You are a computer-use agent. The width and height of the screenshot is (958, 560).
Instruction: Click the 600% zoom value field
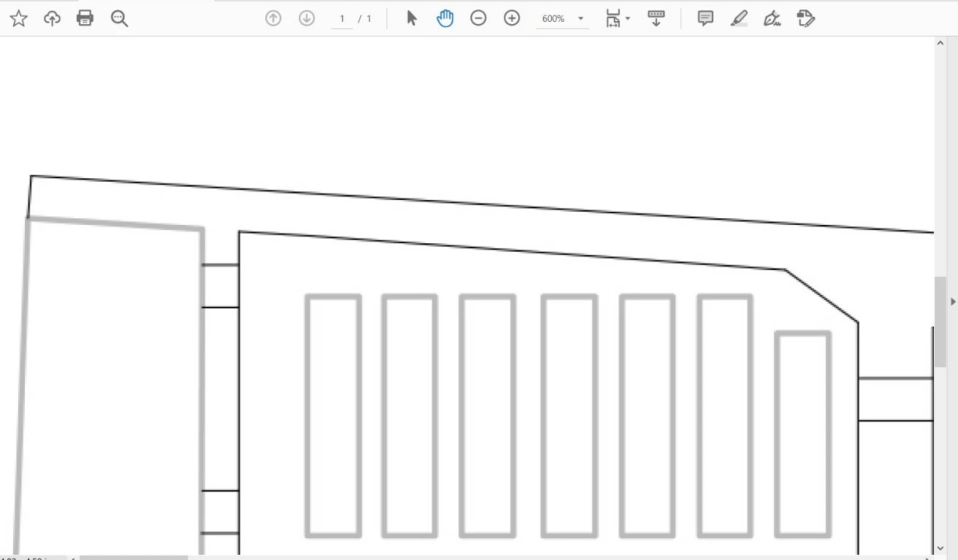554,18
